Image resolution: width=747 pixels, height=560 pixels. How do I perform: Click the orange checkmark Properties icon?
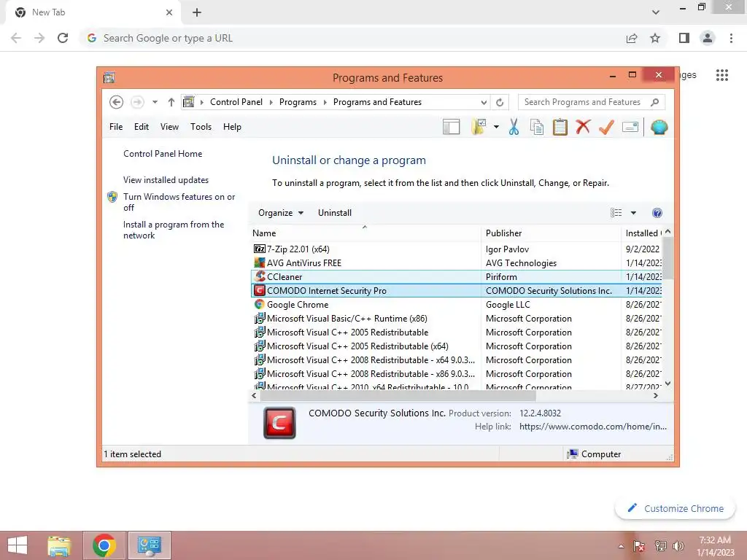point(606,127)
